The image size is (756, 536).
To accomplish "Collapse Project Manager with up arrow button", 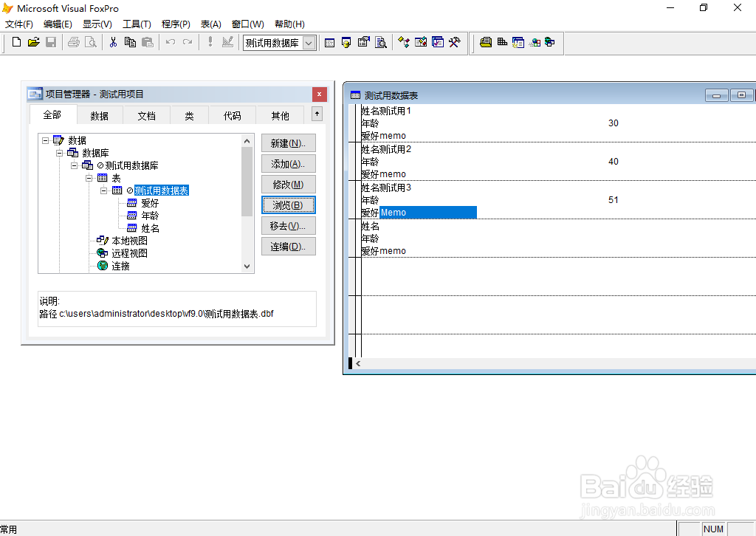I will pos(317,114).
